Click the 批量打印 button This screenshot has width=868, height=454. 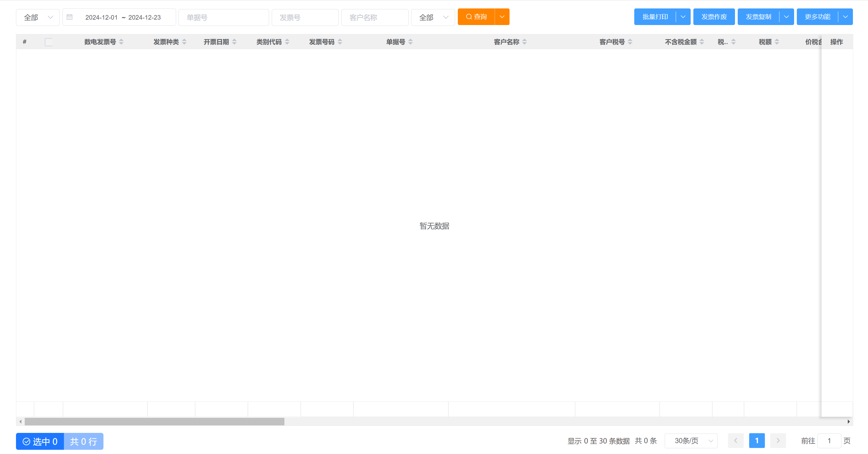(x=655, y=17)
